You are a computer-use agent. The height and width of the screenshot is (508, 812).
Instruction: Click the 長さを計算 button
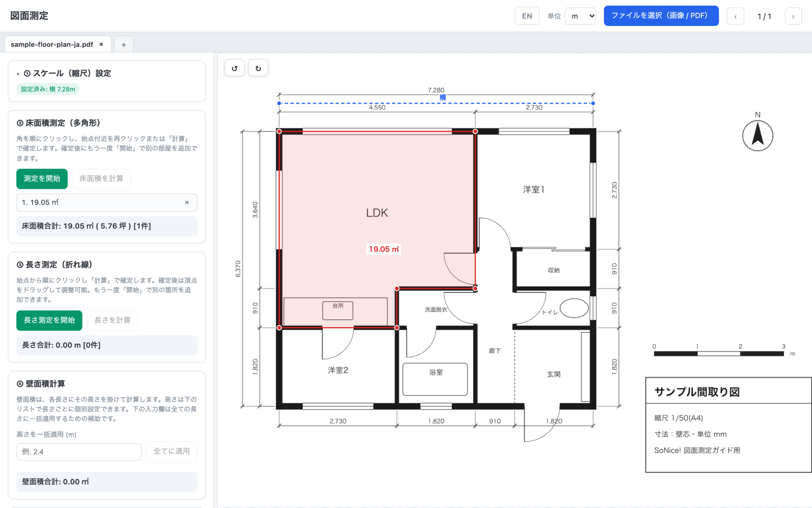click(x=113, y=321)
